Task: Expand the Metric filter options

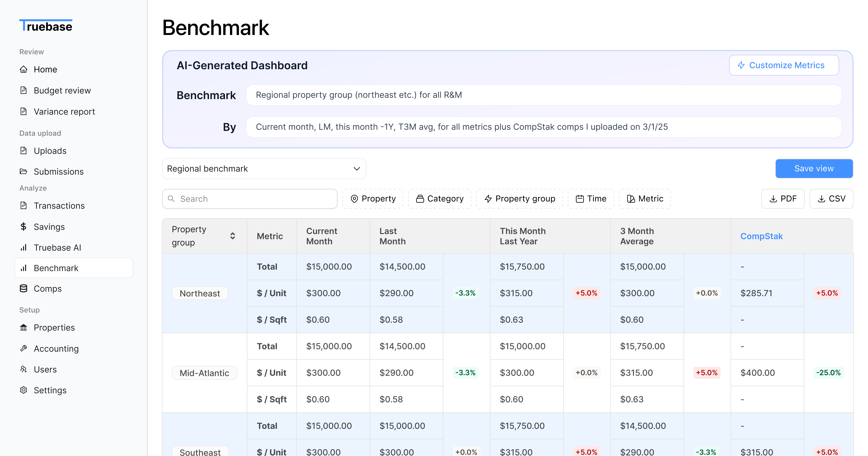Action: pos(645,199)
